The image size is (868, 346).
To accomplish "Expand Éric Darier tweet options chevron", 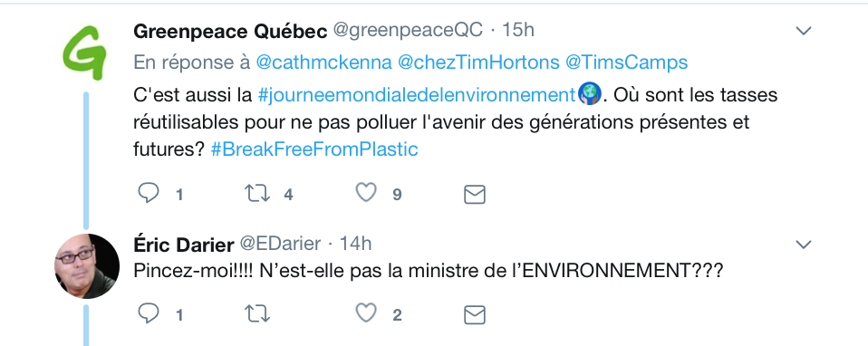I will 804,245.
